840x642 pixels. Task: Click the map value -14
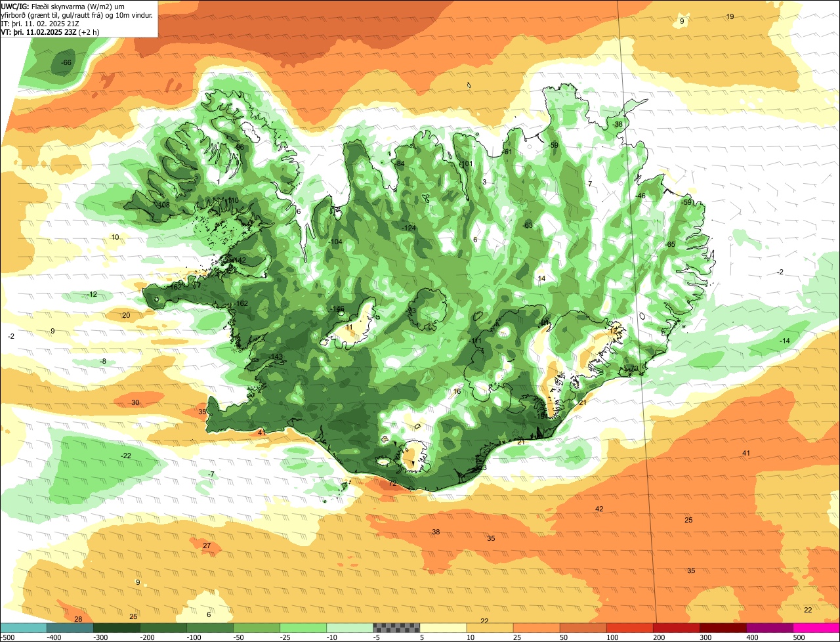point(785,341)
